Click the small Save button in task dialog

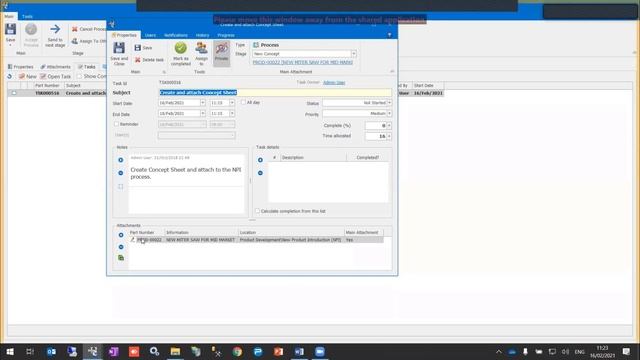click(143, 48)
